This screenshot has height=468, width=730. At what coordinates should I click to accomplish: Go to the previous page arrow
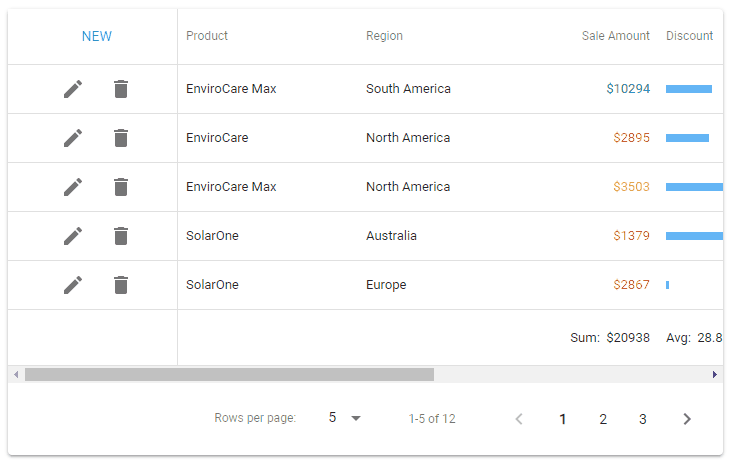pyautogui.click(x=519, y=419)
